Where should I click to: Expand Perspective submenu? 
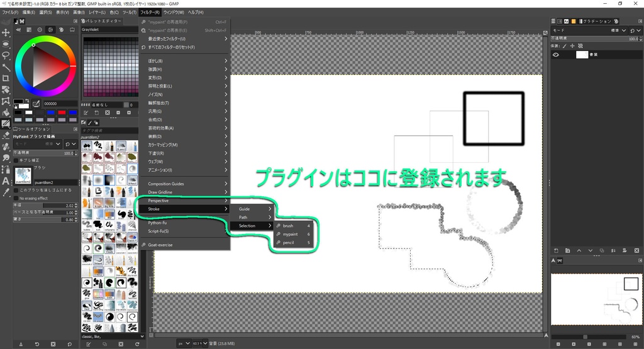coord(186,201)
